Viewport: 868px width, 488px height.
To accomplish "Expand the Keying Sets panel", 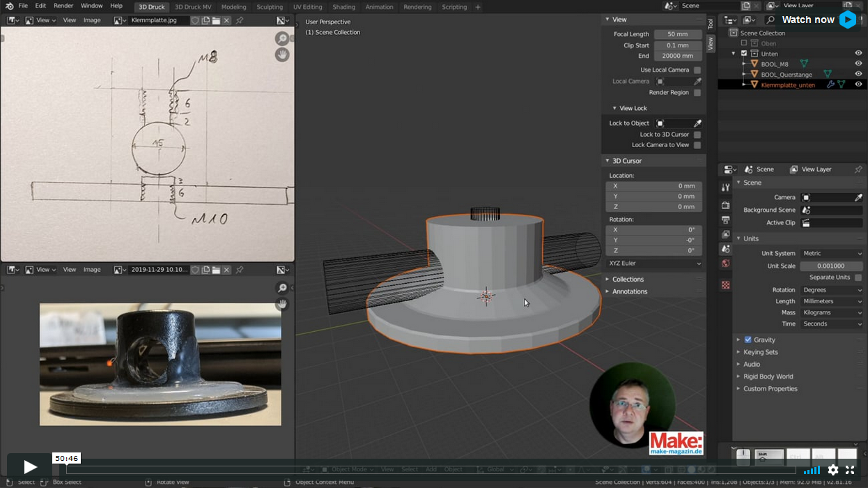I will (760, 352).
